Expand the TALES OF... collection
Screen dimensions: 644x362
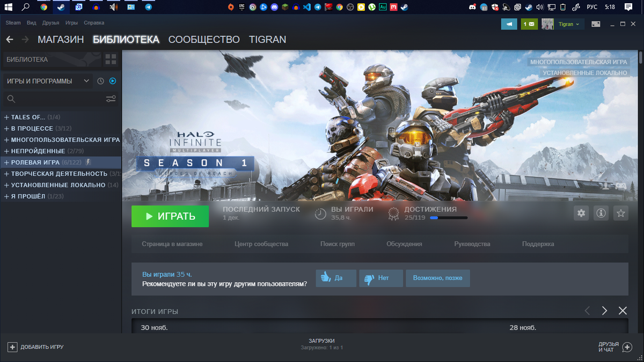click(6, 117)
